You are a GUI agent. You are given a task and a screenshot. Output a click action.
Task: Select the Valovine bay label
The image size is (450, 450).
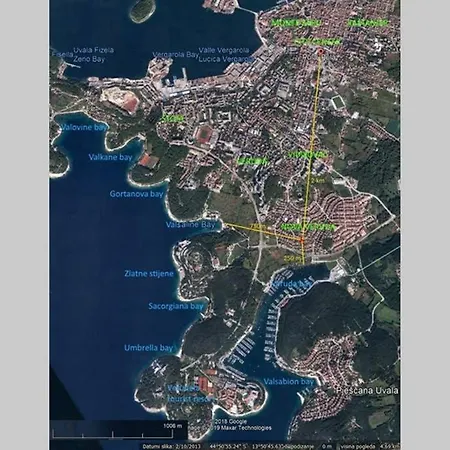[x=84, y=127]
